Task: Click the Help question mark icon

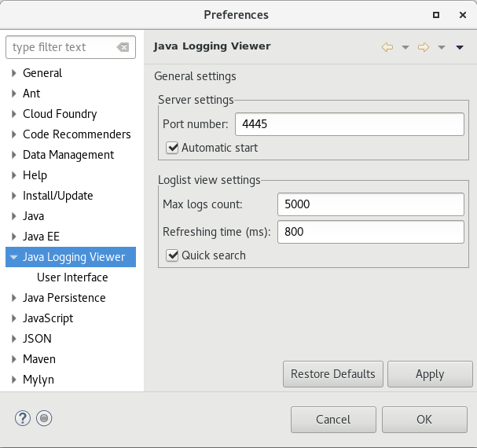Action: tap(22, 419)
